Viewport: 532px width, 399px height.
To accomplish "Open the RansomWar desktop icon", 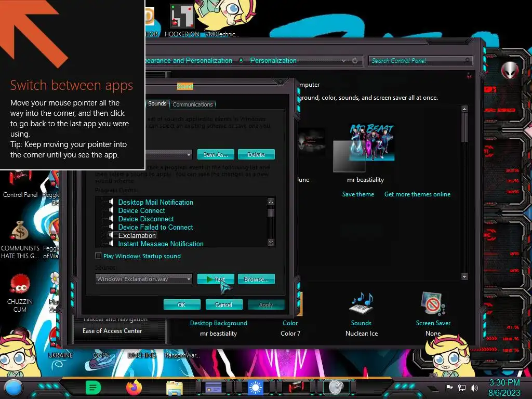I will [x=182, y=355].
